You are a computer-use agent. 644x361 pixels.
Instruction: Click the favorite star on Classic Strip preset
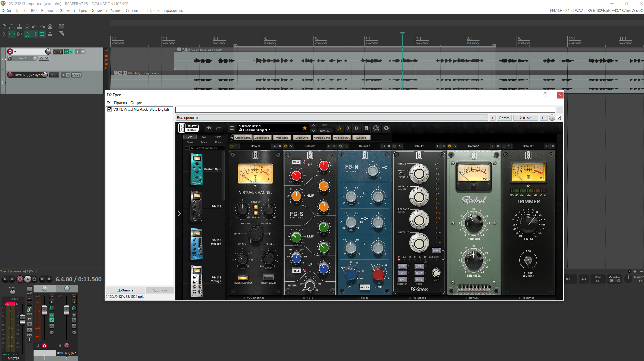click(305, 128)
